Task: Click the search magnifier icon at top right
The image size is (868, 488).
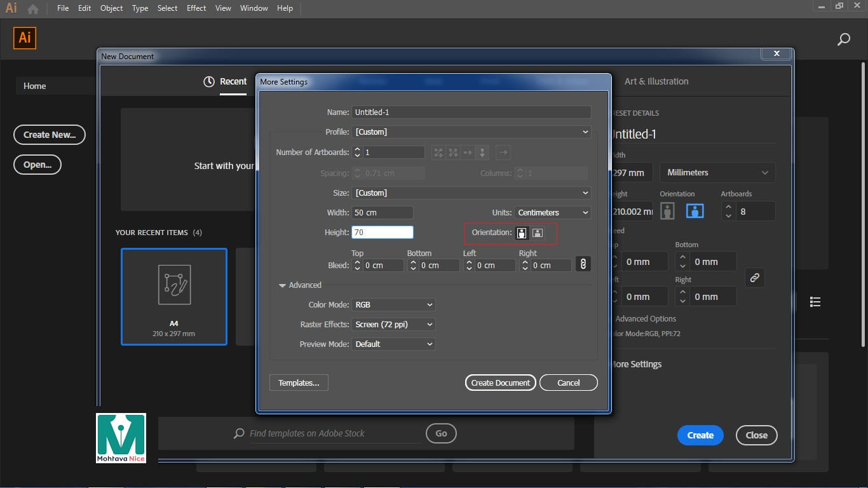Action: pyautogui.click(x=843, y=39)
